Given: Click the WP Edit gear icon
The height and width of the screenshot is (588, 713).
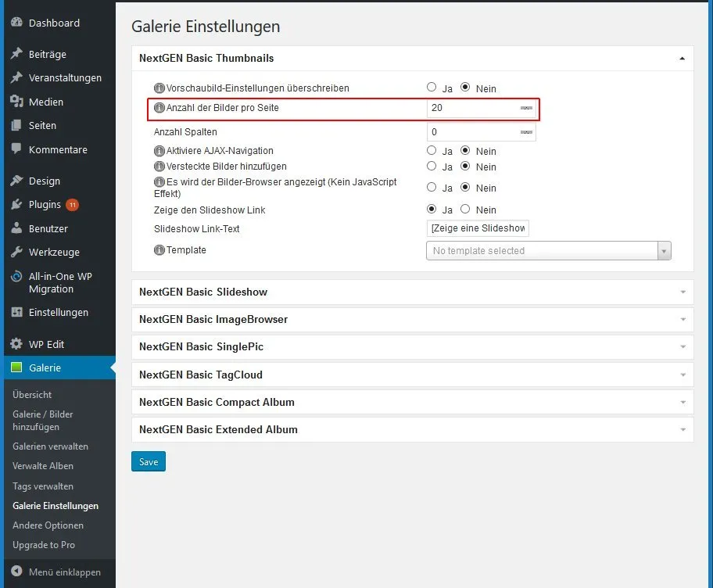Looking at the screenshot, I should 16,344.
